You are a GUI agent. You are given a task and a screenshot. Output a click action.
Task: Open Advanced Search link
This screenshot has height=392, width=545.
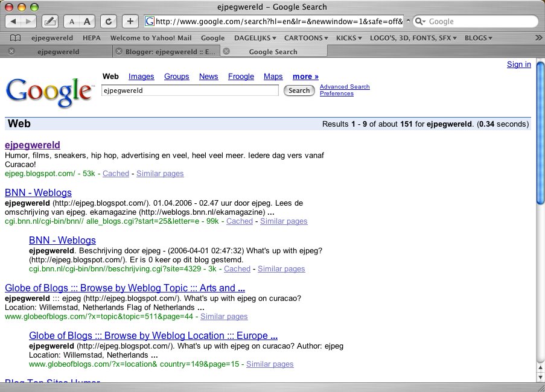(345, 87)
